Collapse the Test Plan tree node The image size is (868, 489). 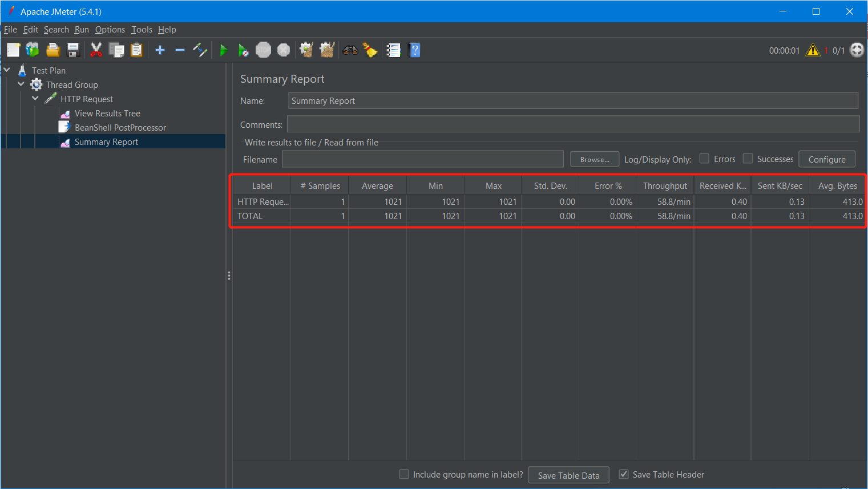[7, 70]
